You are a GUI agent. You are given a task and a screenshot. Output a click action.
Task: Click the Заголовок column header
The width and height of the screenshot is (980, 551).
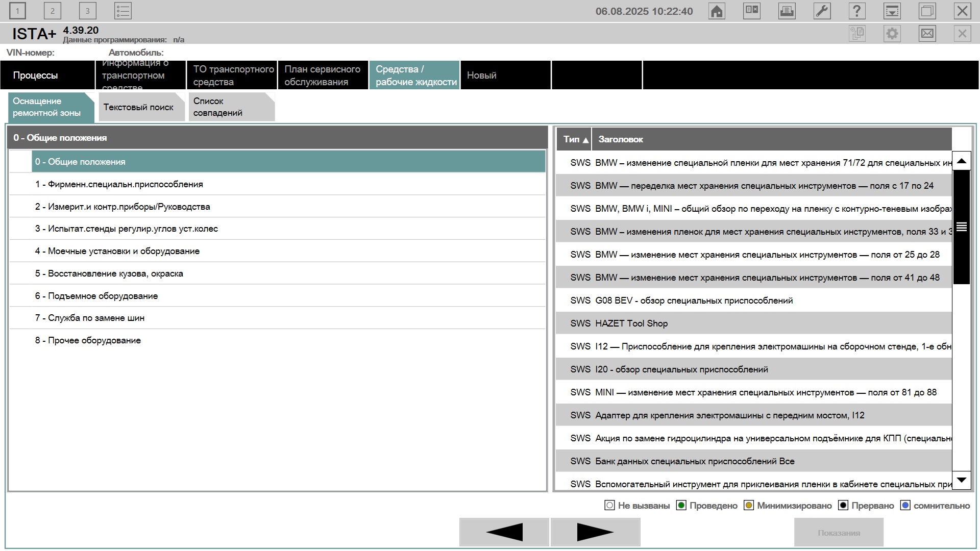point(772,139)
